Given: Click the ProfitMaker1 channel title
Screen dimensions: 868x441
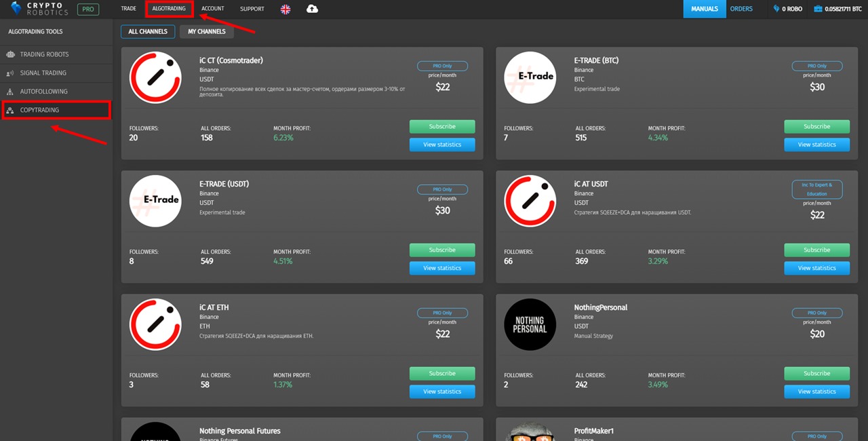Looking at the screenshot, I should [594, 431].
